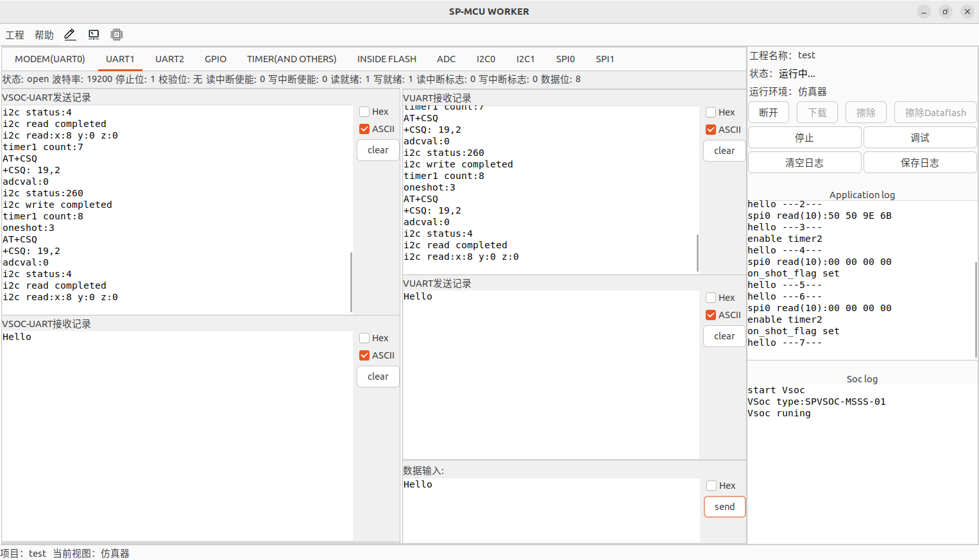979x560 pixels.
Task: Enable Hex for VSOC-UART send record
Action: click(364, 112)
